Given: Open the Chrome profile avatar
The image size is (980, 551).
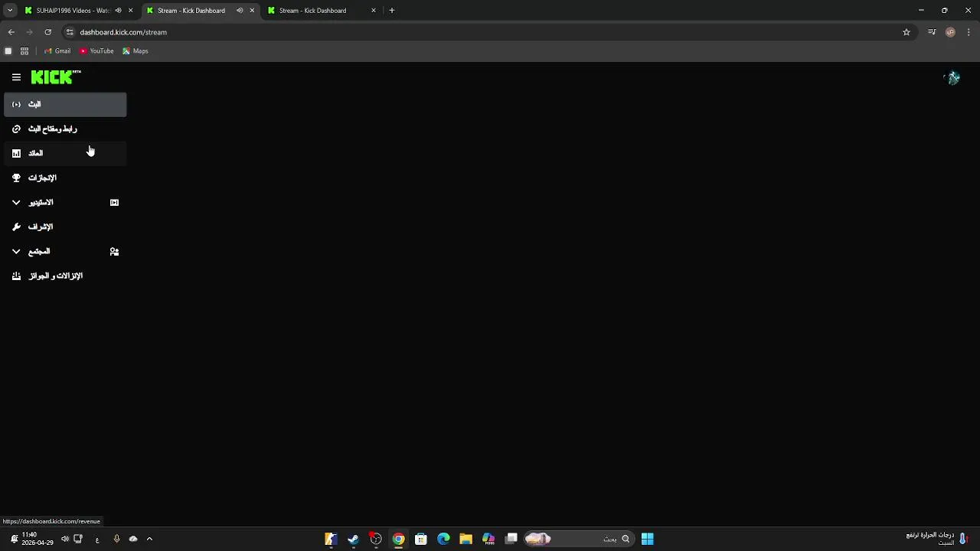Looking at the screenshot, I should [950, 32].
